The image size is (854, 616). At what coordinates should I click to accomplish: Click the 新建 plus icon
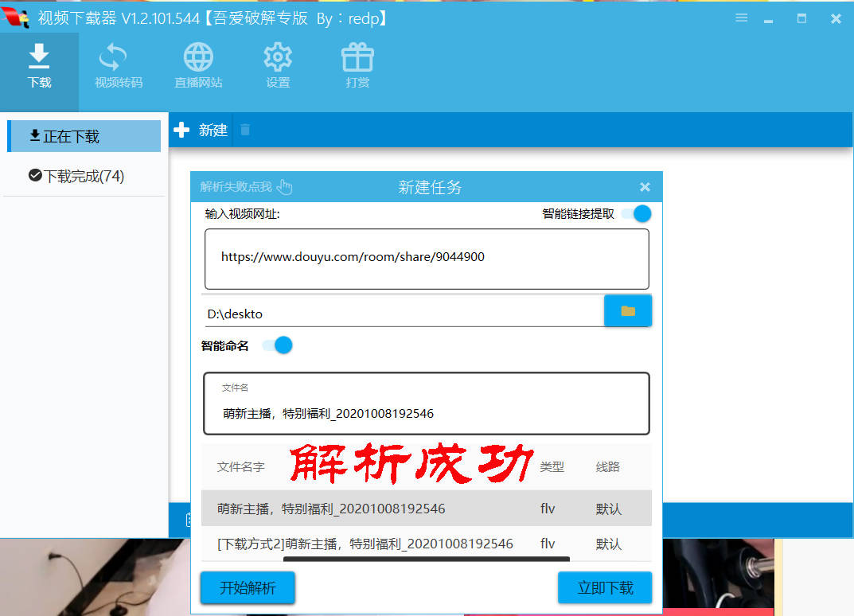point(181,130)
